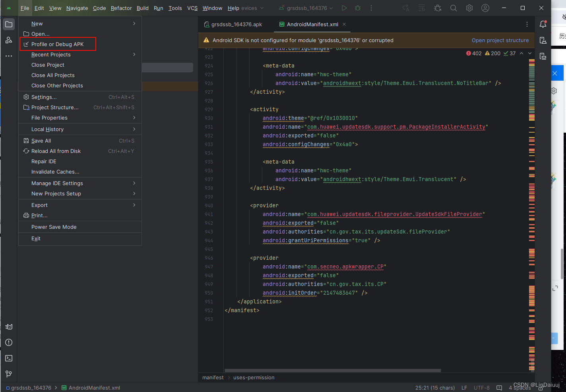
Task: Click the Debug bug icon in toolbar
Action: coord(358,8)
